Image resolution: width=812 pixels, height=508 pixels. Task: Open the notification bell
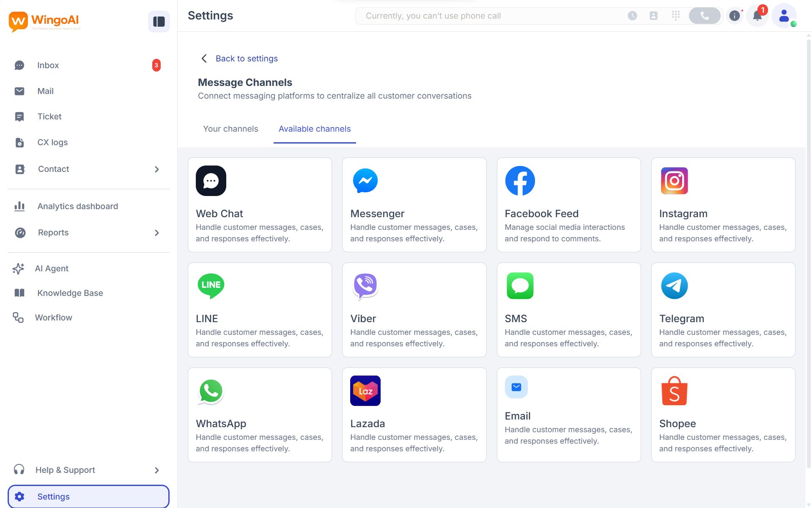tap(757, 16)
